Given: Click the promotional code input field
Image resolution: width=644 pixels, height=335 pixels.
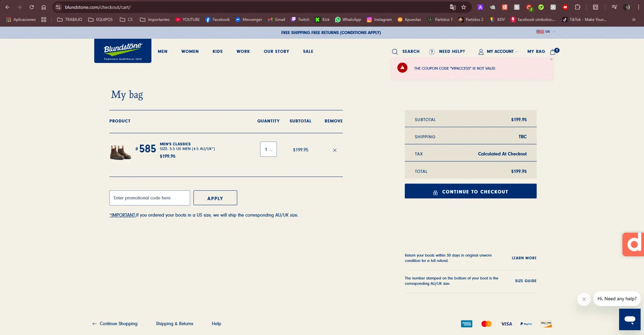Looking at the screenshot, I should click(149, 198).
